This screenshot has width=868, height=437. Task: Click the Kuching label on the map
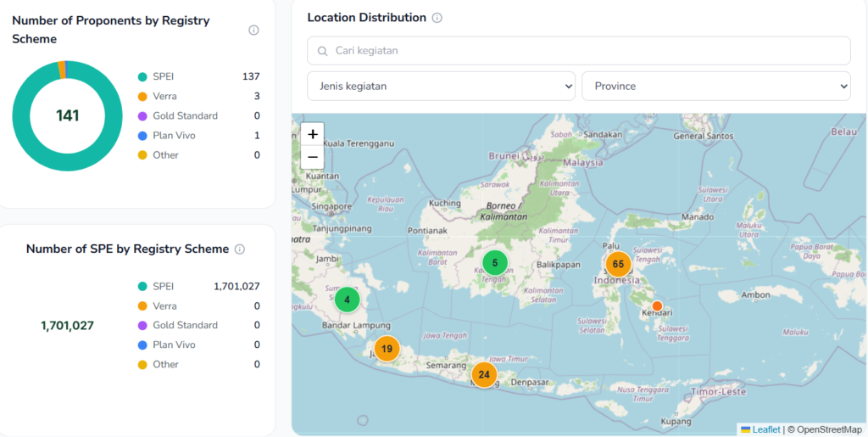(x=444, y=204)
